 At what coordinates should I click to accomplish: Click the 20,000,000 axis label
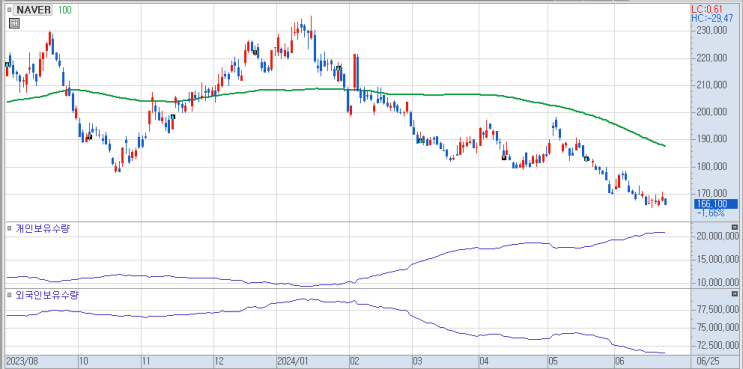[x=717, y=236]
